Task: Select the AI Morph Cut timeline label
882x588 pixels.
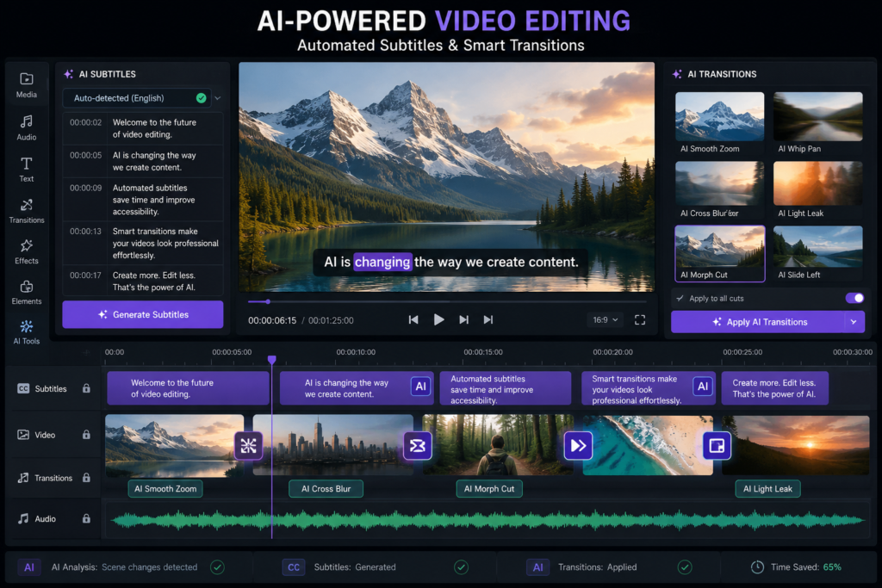Action: click(x=489, y=489)
